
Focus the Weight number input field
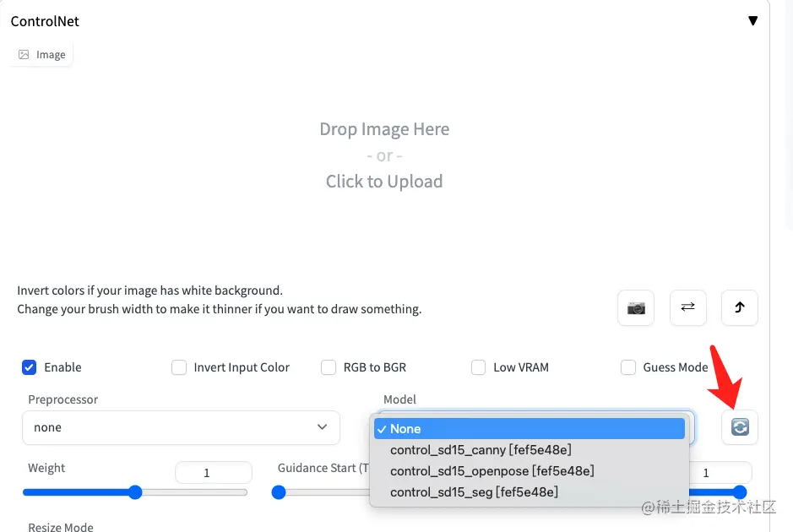click(x=214, y=473)
